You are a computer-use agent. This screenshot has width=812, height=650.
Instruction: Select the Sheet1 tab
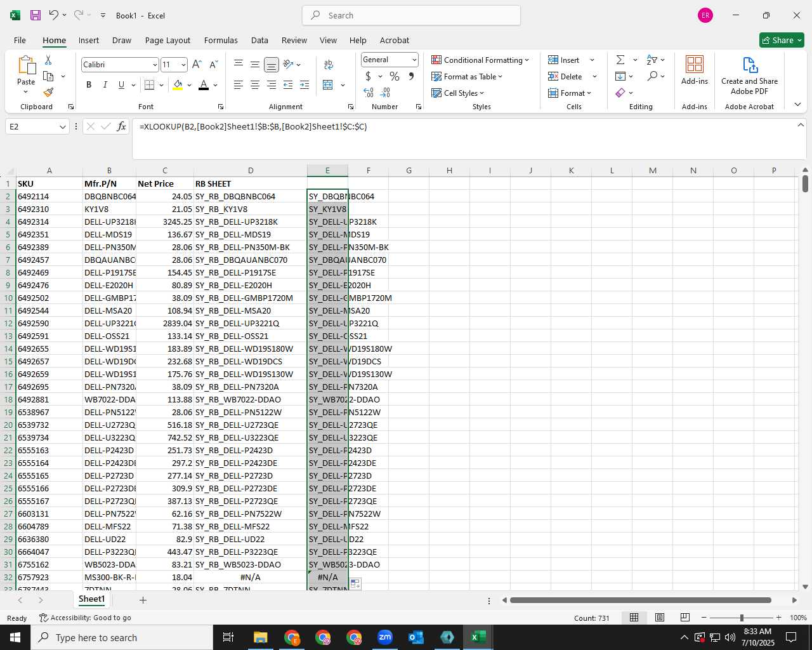click(91, 599)
